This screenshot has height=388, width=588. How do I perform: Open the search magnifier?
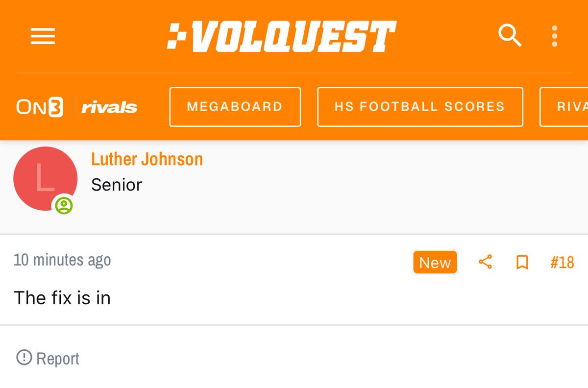(510, 36)
